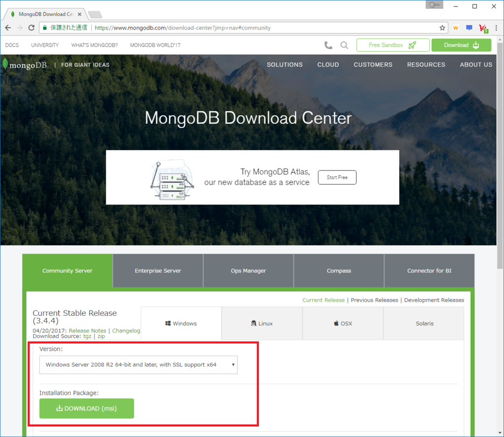The width and height of the screenshot is (504, 437).
Task: Click the Current Release link
Action: click(x=323, y=300)
